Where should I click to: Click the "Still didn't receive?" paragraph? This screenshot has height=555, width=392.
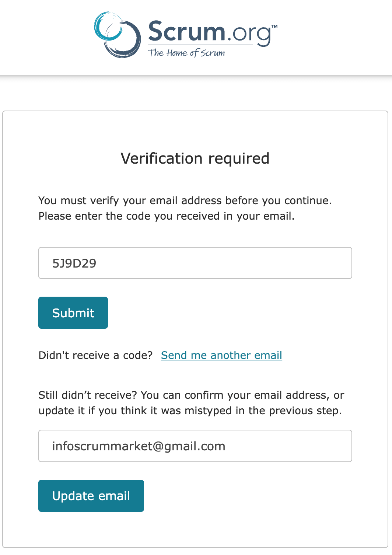pyautogui.click(x=191, y=395)
